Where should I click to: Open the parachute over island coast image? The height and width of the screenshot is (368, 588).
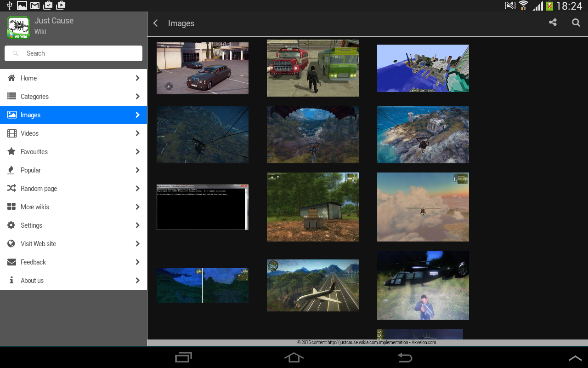pos(423,134)
